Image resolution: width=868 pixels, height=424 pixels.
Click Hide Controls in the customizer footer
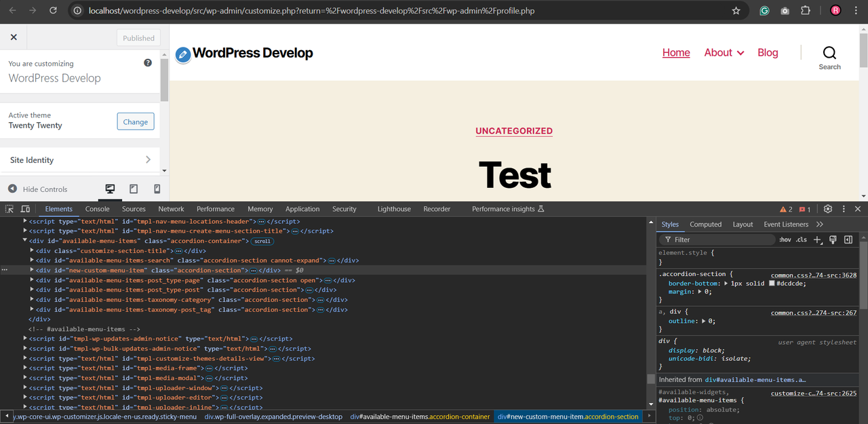click(x=38, y=189)
